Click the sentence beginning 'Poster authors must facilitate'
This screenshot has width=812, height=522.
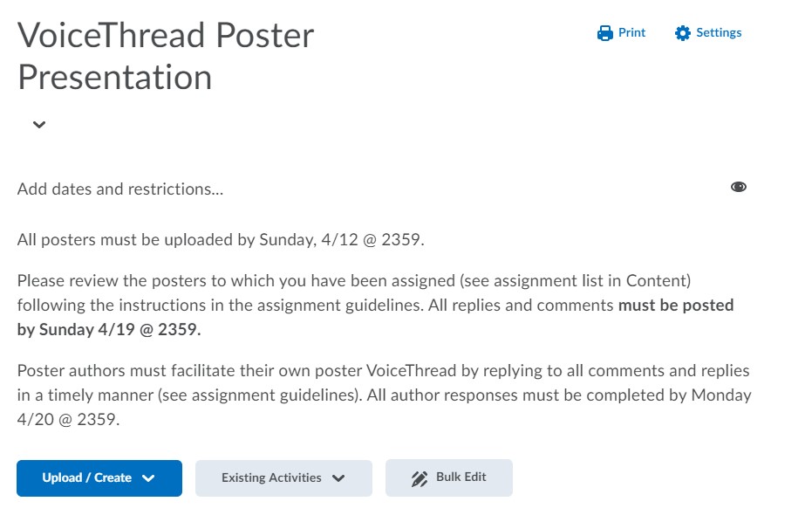[385, 395]
